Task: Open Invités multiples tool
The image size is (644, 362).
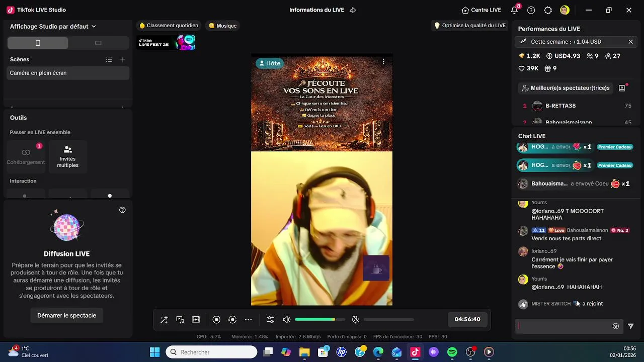Action: (x=68, y=156)
